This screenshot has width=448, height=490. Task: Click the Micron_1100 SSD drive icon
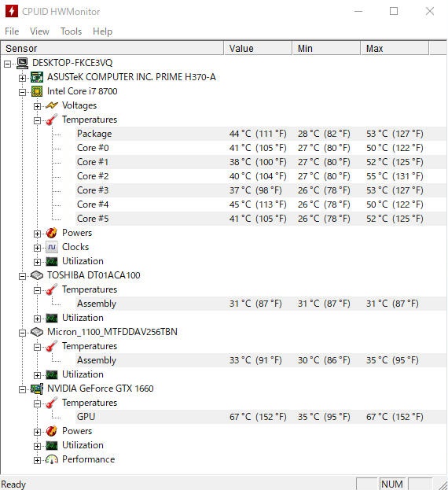(x=37, y=332)
